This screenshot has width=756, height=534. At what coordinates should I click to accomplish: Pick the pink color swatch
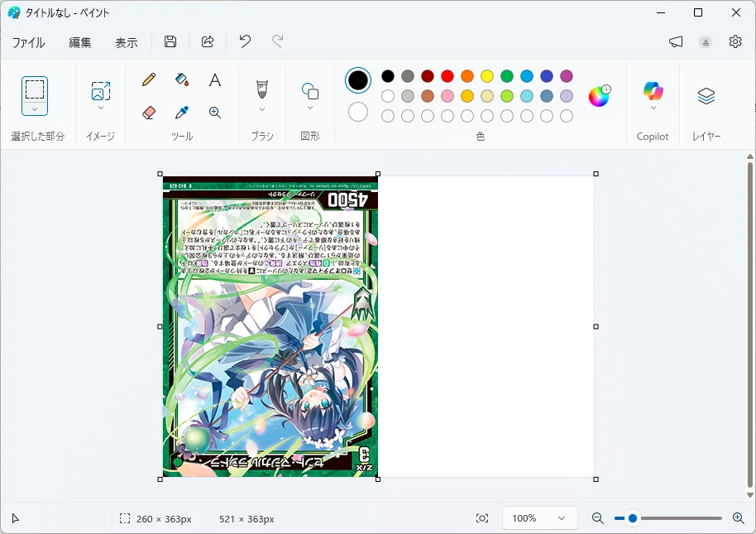(x=447, y=96)
